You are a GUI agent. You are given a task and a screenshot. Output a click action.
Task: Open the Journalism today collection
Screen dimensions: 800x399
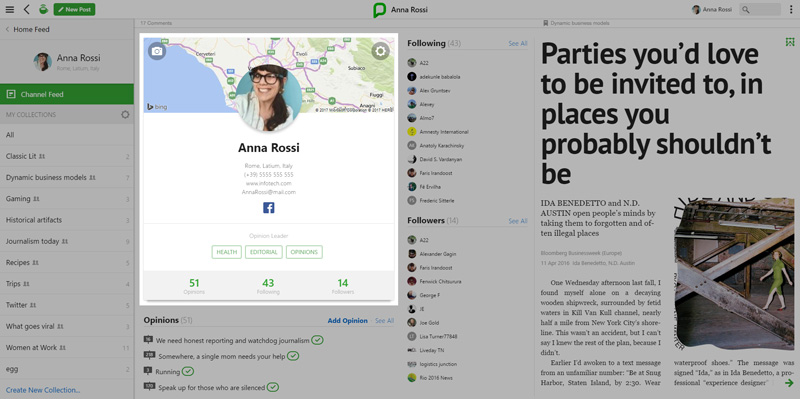click(67, 241)
